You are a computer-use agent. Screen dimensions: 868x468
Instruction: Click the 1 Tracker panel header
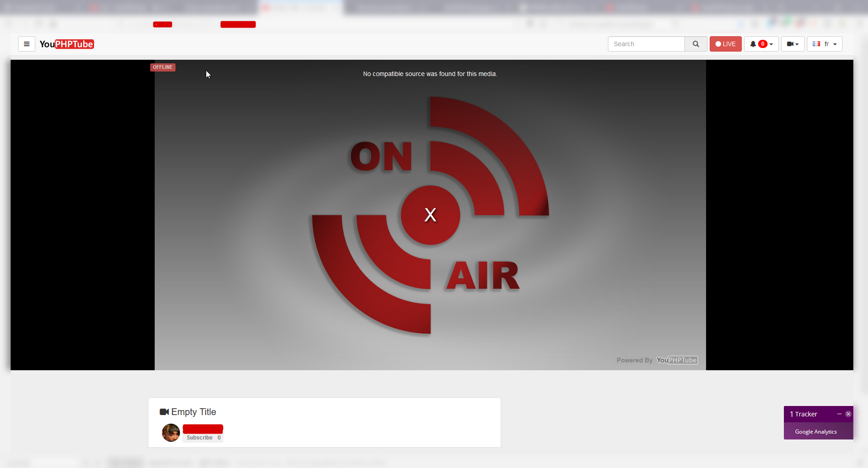click(x=818, y=414)
